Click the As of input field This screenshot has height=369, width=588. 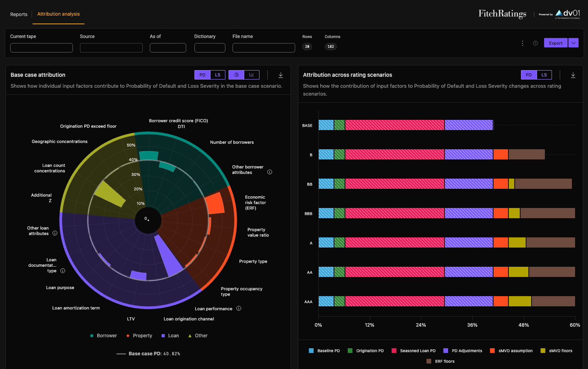pyautogui.click(x=168, y=48)
